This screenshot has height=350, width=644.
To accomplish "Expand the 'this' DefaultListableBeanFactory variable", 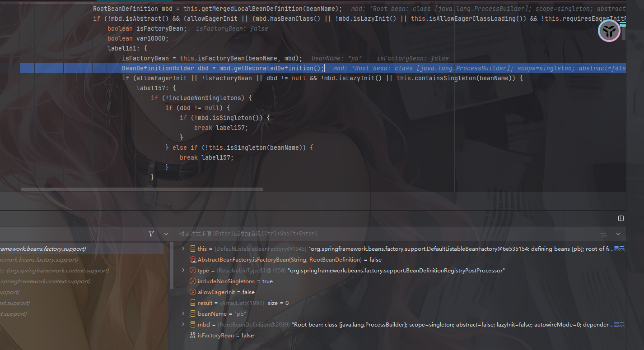I will coord(183,249).
